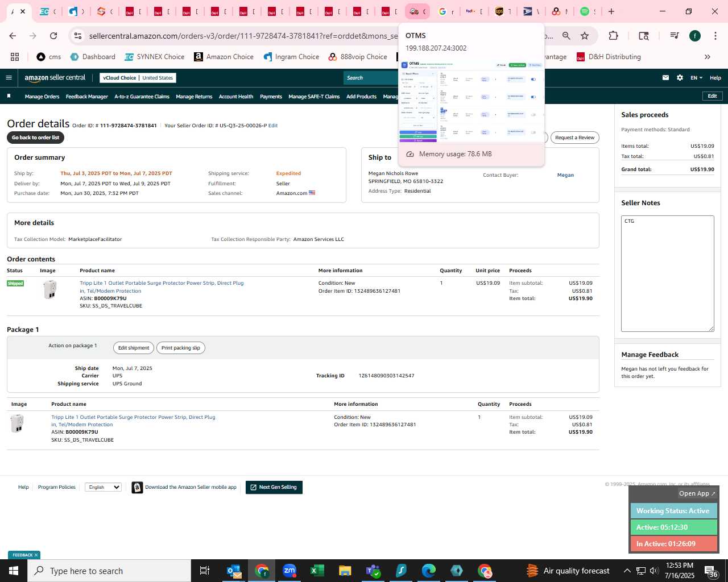Open the Seller Central hamburger menu
The width and height of the screenshot is (728, 582).
pos(9,78)
